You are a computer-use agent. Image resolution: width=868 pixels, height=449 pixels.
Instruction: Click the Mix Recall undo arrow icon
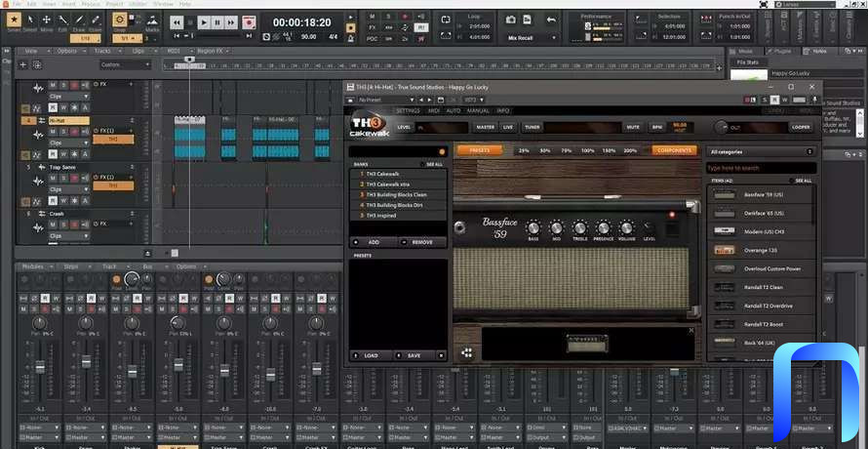pyautogui.click(x=551, y=20)
